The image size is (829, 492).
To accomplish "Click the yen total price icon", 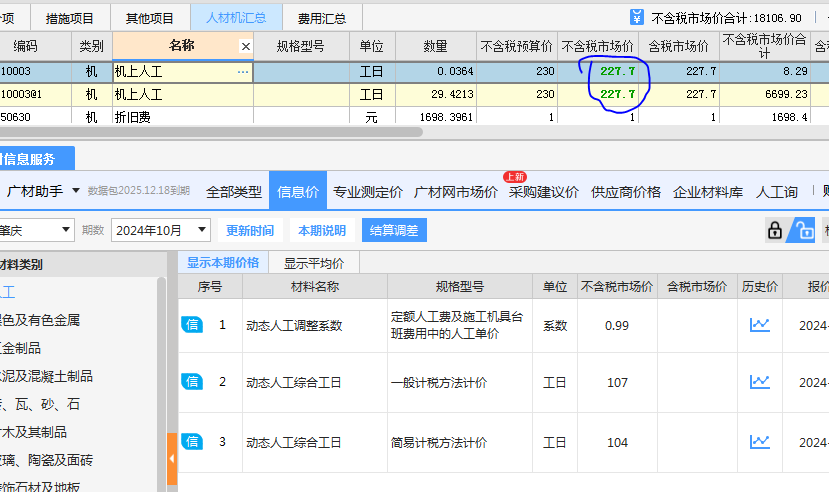I will pos(637,17).
